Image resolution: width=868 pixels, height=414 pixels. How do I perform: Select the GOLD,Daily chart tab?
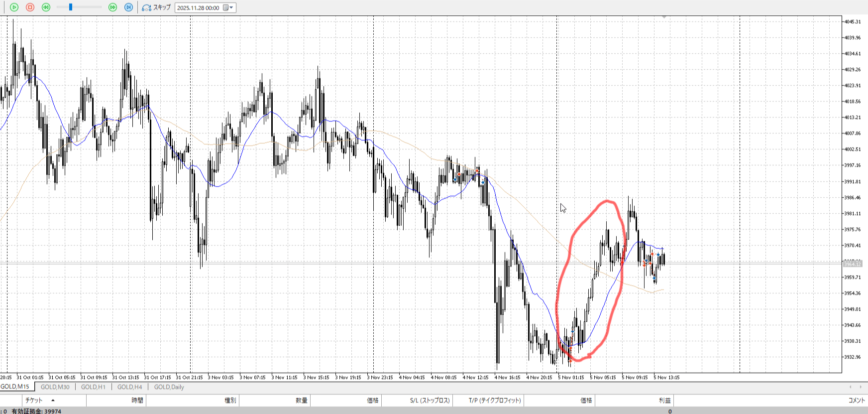169,387
